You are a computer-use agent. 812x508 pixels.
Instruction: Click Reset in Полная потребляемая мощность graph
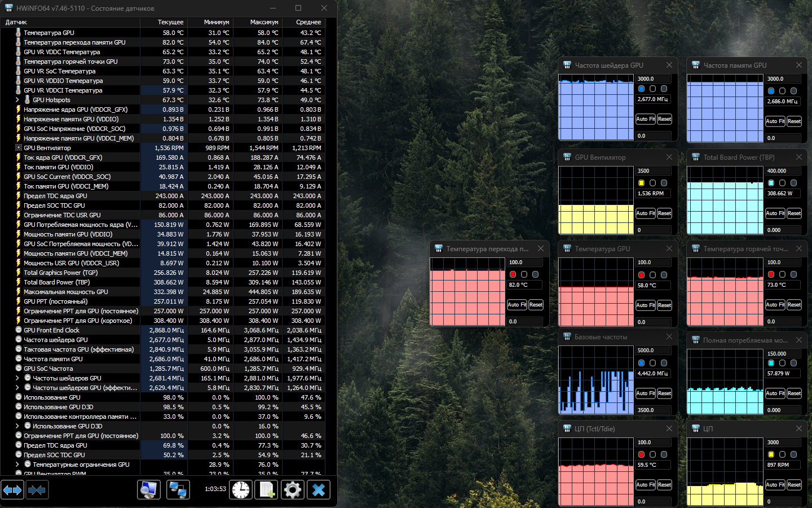(x=794, y=393)
